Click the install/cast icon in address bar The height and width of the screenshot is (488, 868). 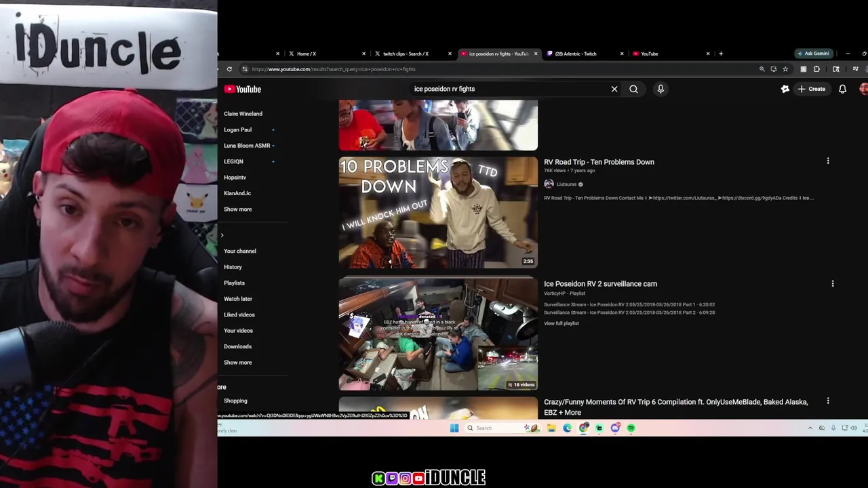pyautogui.click(x=773, y=69)
